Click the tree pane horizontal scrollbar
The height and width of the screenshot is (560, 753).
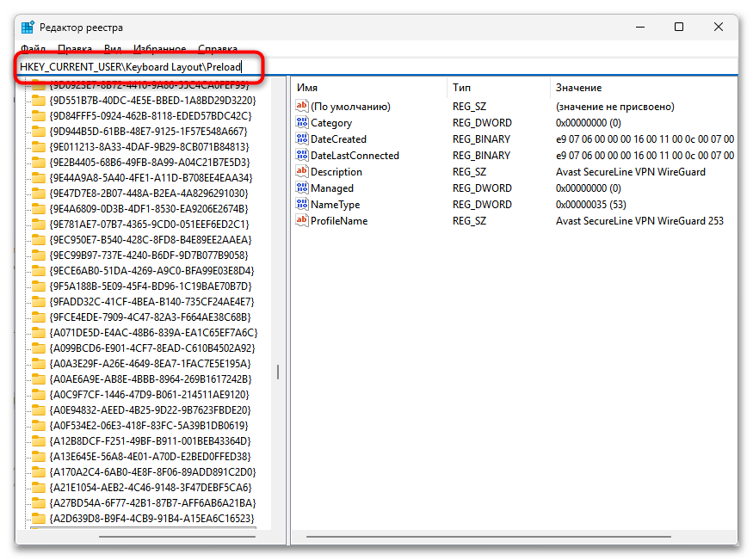tap(177, 537)
